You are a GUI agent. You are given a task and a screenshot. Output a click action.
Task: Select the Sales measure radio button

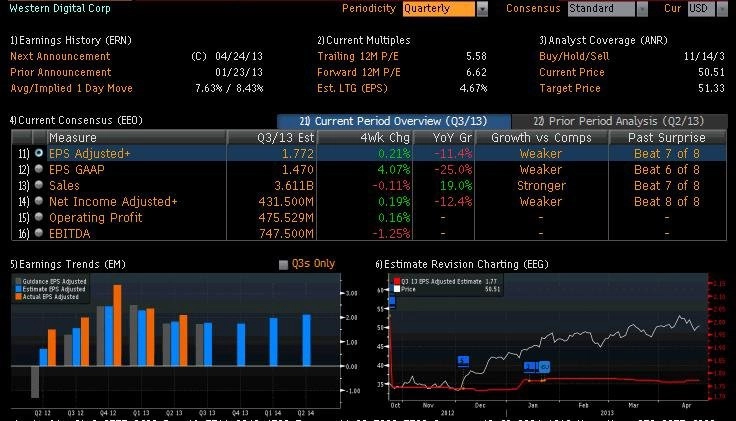point(39,185)
